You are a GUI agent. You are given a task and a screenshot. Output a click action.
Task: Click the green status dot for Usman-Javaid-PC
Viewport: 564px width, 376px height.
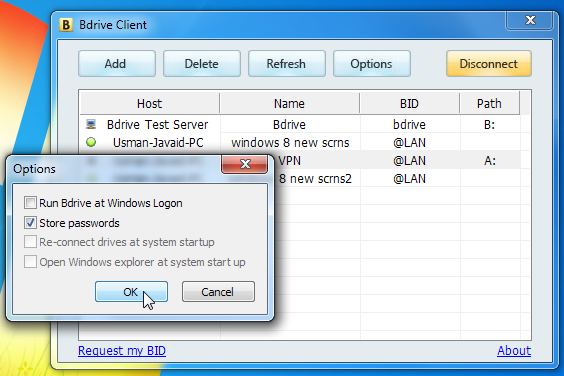click(91, 142)
